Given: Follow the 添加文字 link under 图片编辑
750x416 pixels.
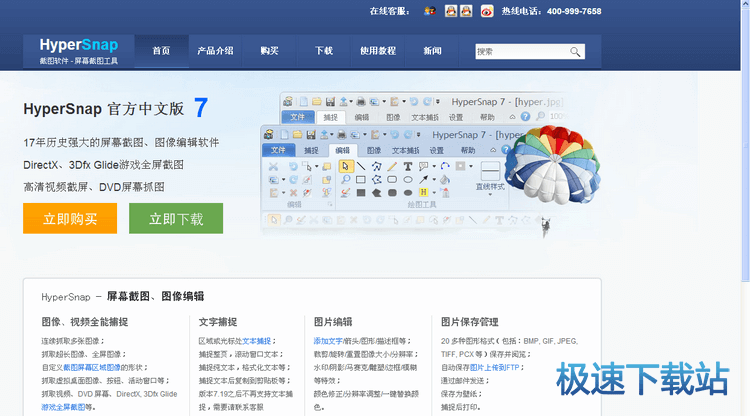Looking at the screenshot, I should (328, 341).
